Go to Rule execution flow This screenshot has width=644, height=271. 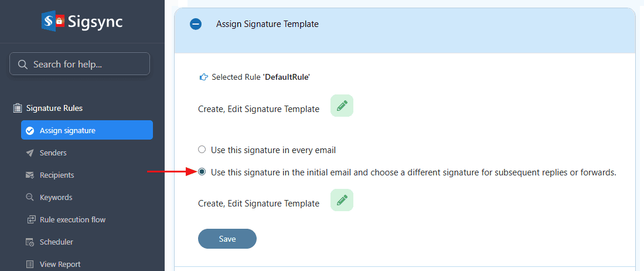click(73, 220)
